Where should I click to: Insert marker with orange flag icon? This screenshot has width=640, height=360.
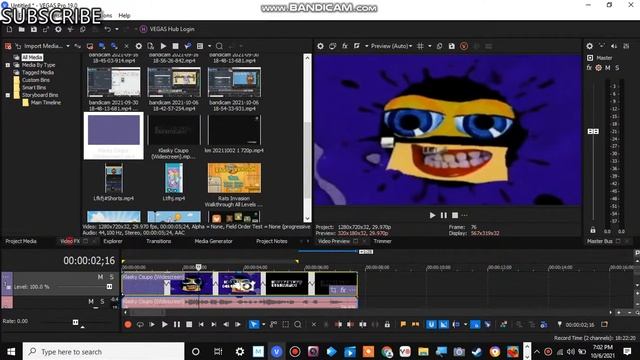point(403,324)
